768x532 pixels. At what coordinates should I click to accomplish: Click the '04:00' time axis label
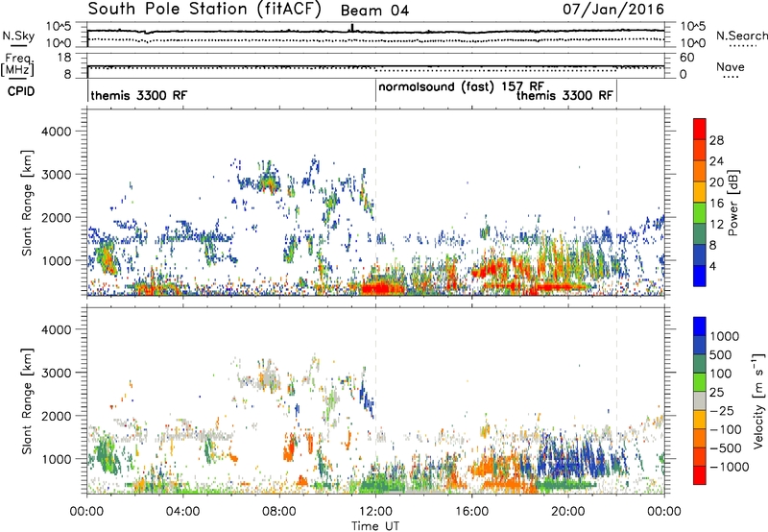tap(182, 512)
